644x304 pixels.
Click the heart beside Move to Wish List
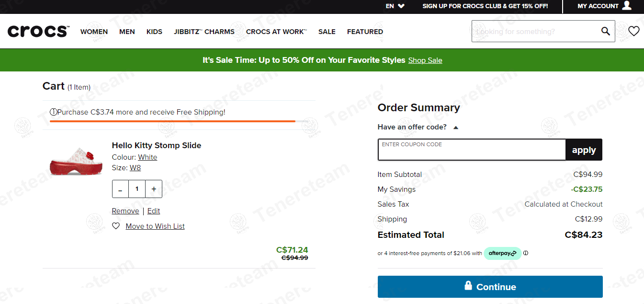click(115, 225)
